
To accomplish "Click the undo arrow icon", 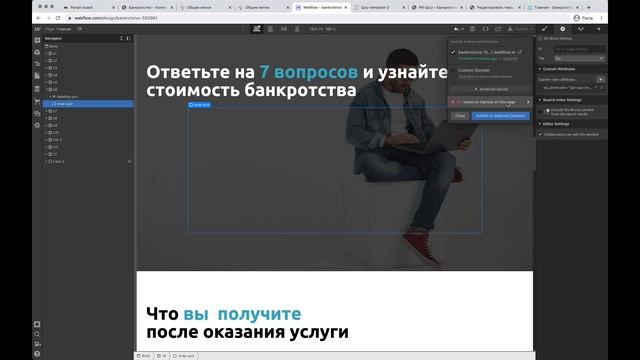I will point(456,29).
